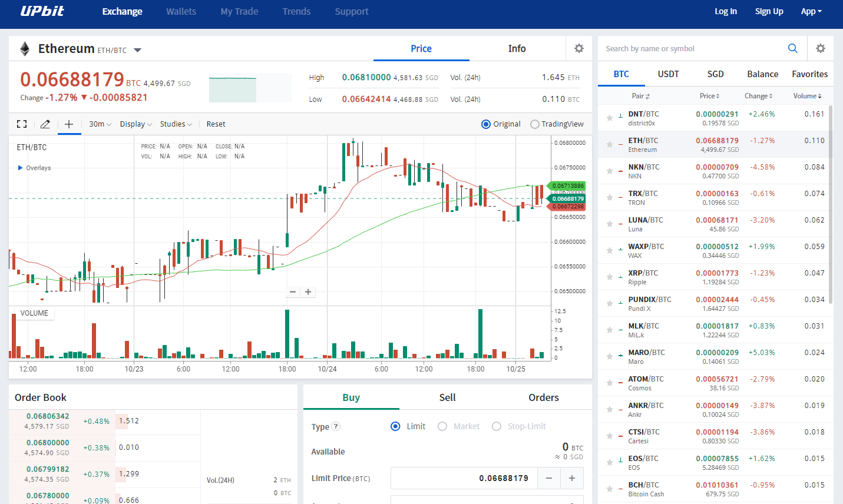Favorite the NKN/BTC pair star

click(610, 171)
